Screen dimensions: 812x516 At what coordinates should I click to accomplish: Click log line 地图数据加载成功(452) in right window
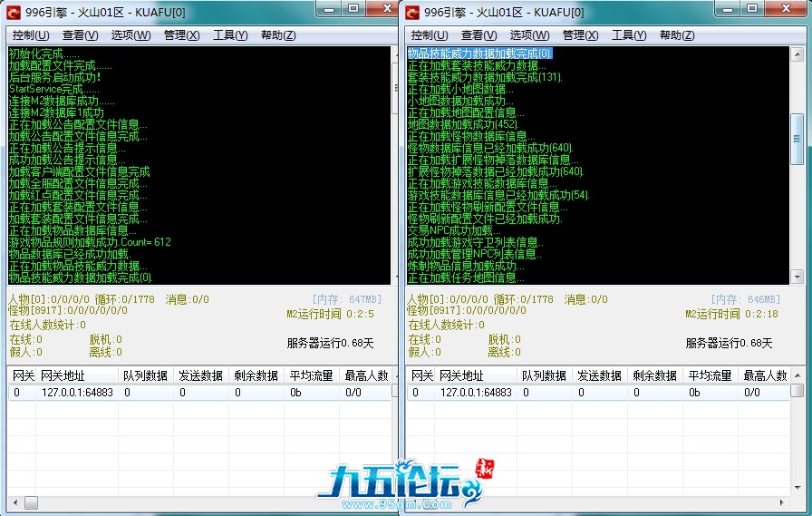(463, 124)
